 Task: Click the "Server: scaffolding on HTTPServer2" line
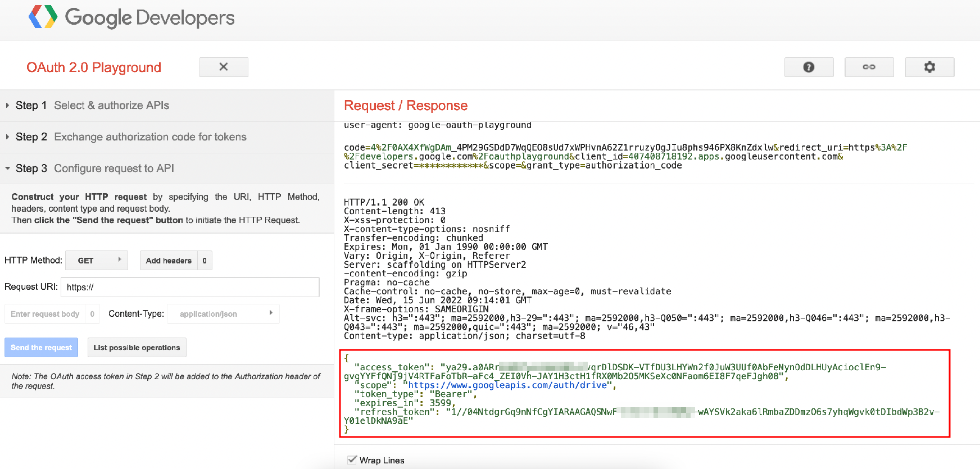(435, 265)
